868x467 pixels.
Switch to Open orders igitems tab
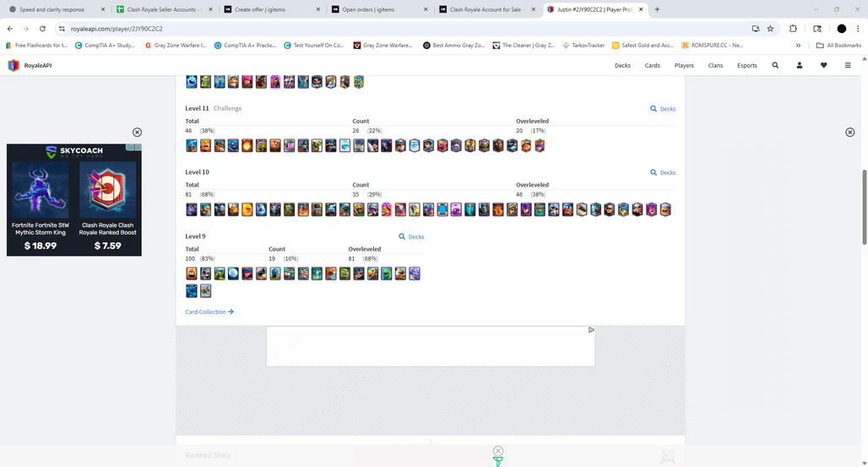(x=379, y=9)
